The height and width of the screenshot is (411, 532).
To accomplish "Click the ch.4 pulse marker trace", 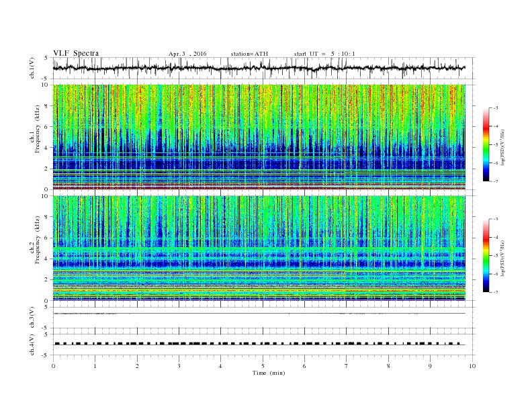I will coord(259,344).
